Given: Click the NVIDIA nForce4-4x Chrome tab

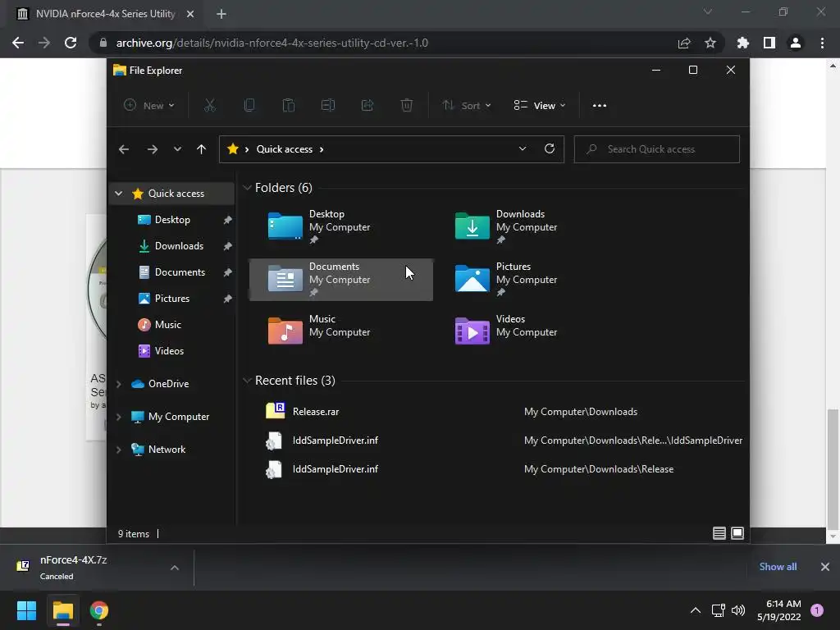Looking at the screenshot, I should pyautogui.click(x=104, y=14).
